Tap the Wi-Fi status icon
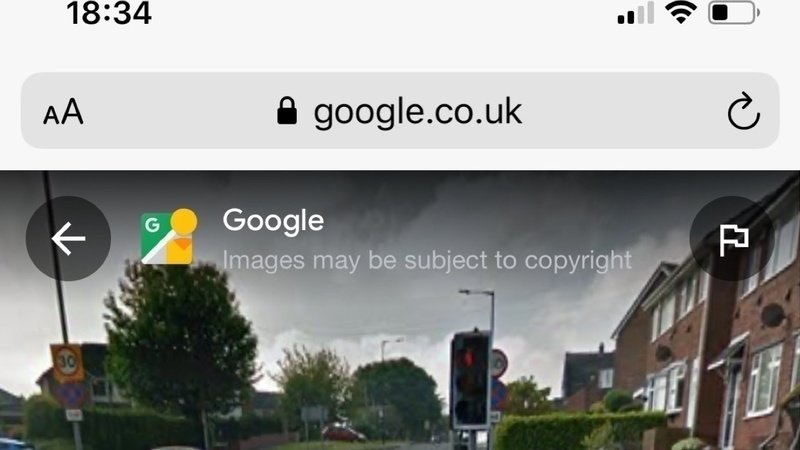This screenshot has width=800, height=450. [681, 12]
